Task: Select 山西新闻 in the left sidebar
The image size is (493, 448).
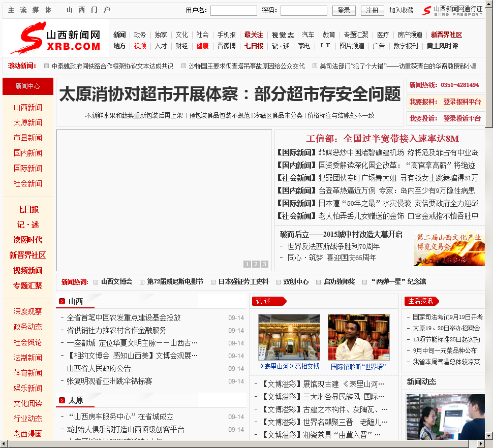Action: tap(28, 107)
